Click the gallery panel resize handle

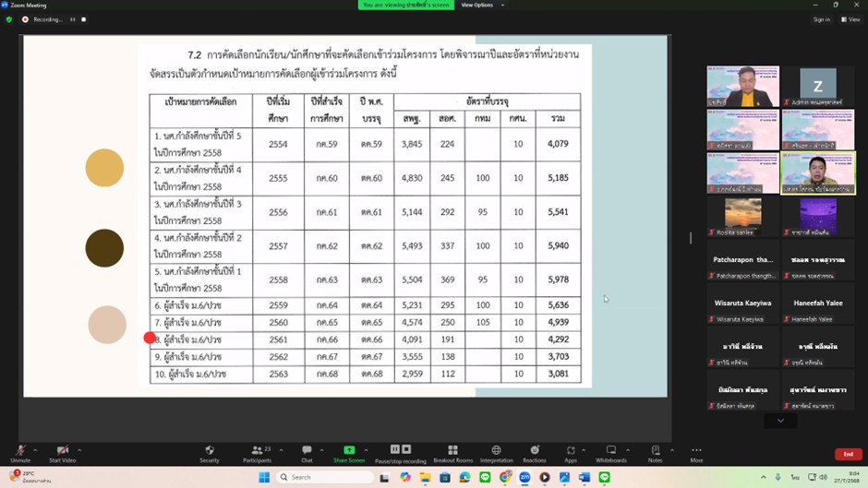pyautogui.click(x=691, y=238)
